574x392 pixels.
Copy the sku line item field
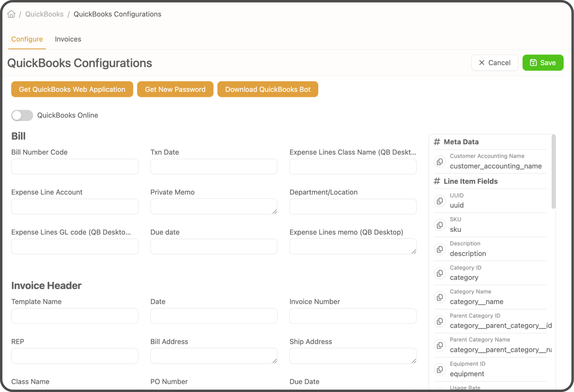(440, 225)
